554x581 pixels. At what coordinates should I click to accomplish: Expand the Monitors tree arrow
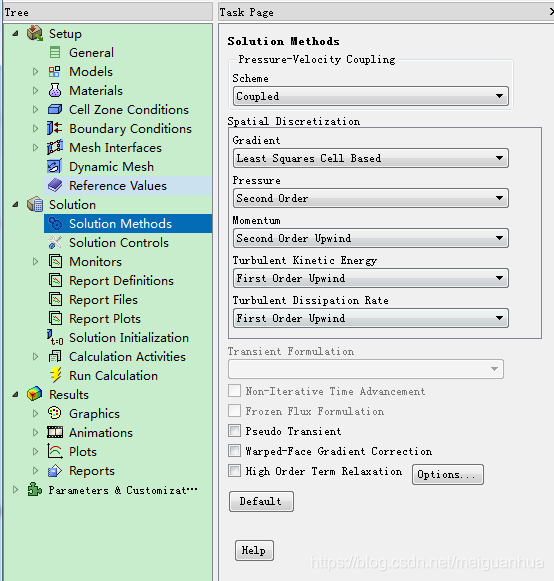click(x=36, y=262)
